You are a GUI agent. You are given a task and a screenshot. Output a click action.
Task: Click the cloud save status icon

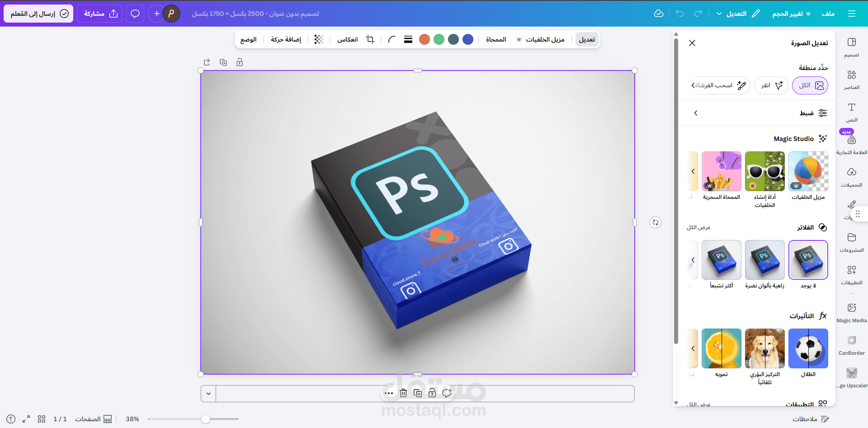point(659,14)
